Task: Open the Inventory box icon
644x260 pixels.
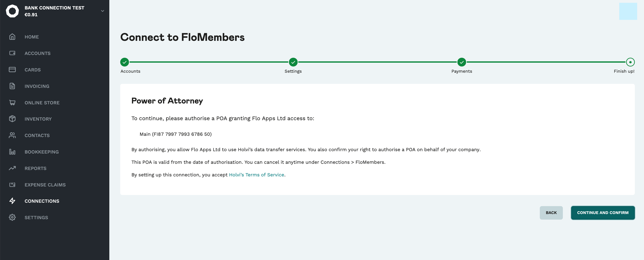Action: pos(12,119)
